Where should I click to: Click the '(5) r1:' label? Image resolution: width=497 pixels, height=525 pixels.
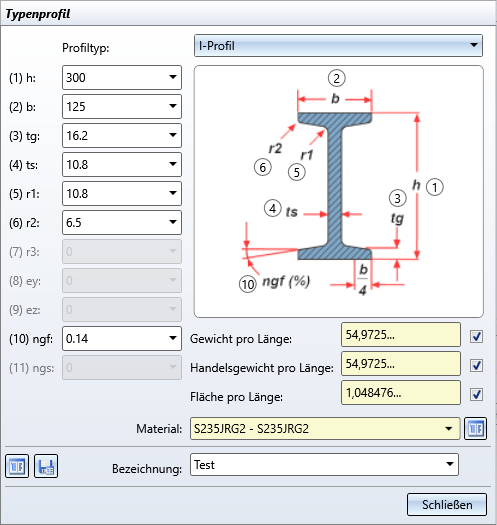coord(24,194)
